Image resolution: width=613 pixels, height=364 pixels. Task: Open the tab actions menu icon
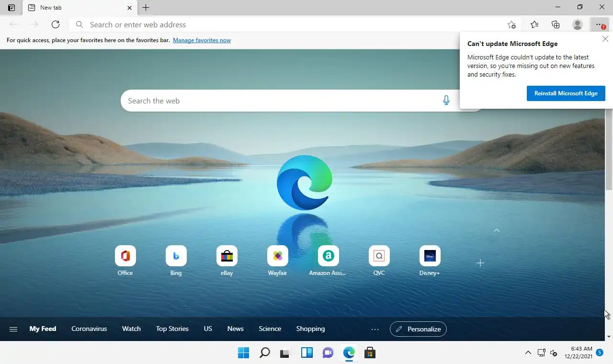click(x=11, y=8)
